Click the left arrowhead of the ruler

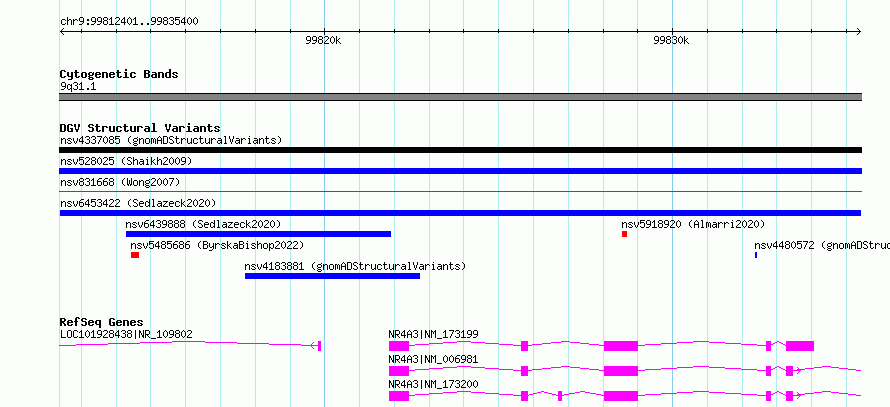pyautogui.click(x=62, y=31)
